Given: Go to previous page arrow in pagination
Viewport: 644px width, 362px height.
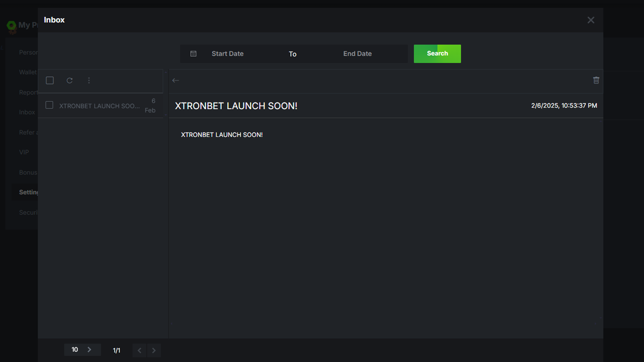Looking at the screenshot, I should click(140, 351).
